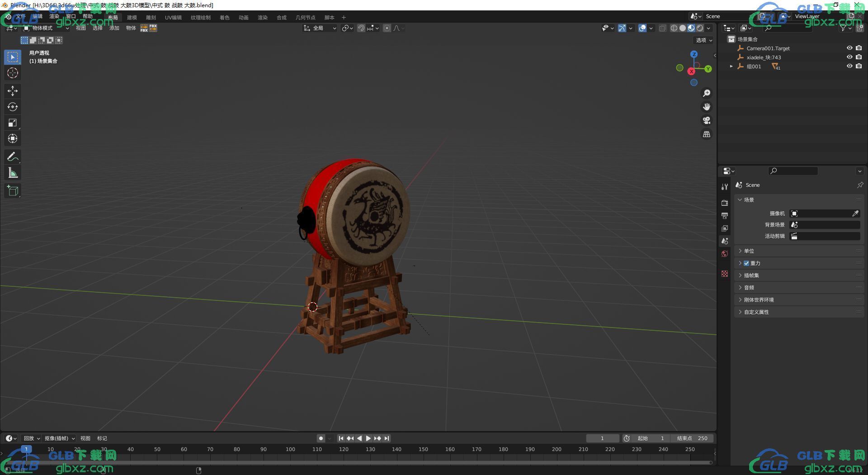This screenshot has width=868, height=475.
Task: Click the 选项 options button
Action: coord(703,40)
